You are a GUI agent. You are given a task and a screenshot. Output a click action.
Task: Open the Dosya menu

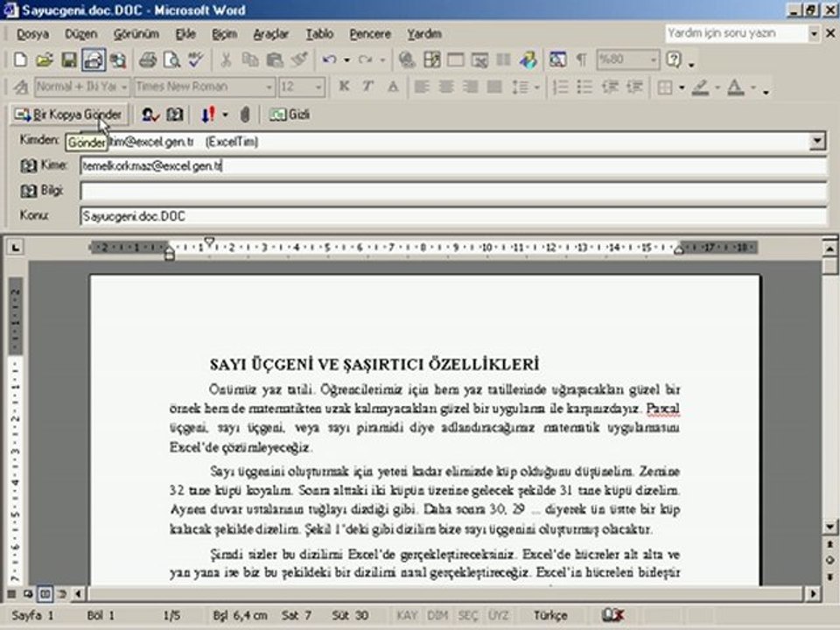pos(32,34)
